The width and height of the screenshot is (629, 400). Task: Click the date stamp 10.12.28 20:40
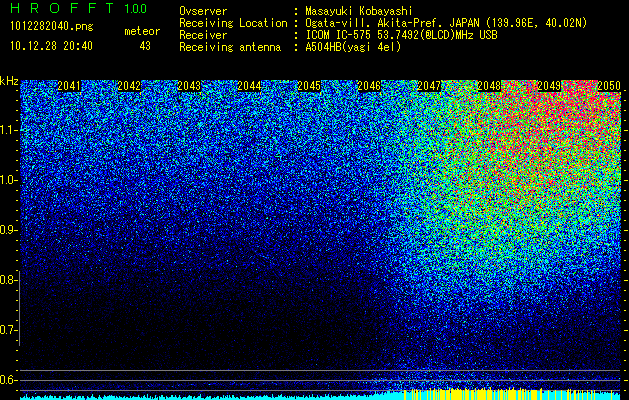pyautogui.click(x=51, y=46)
